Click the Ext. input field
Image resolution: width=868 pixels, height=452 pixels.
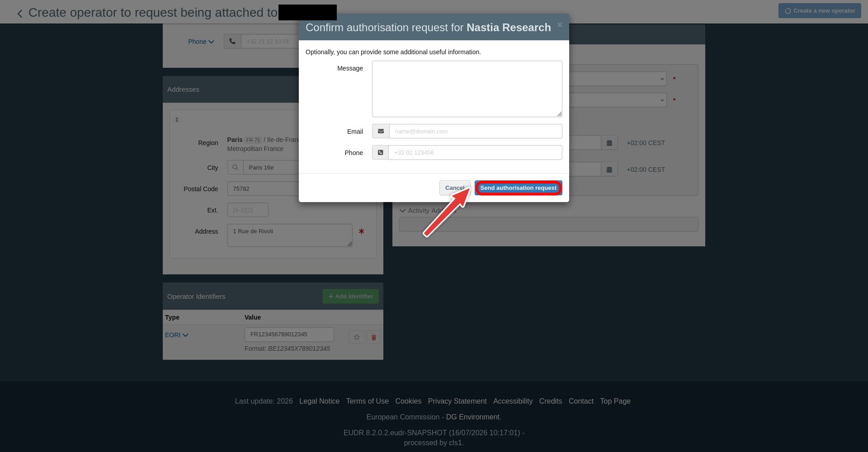pos(248,210)
